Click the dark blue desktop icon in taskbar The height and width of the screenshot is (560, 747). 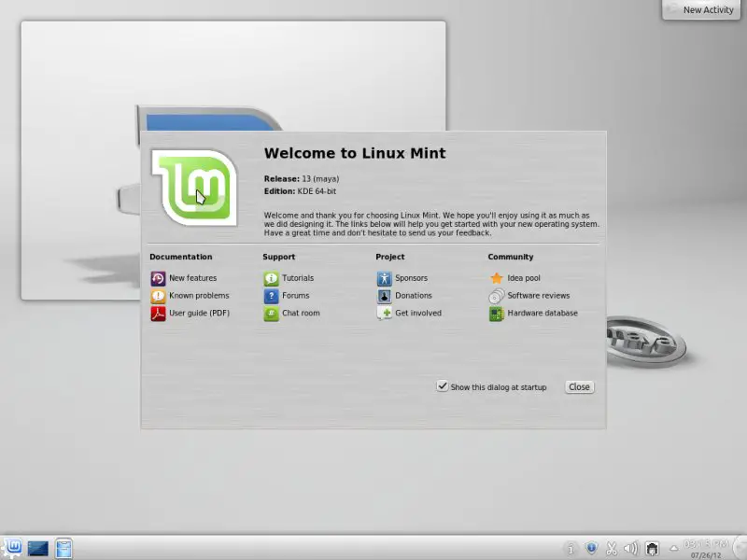(37, 549)
